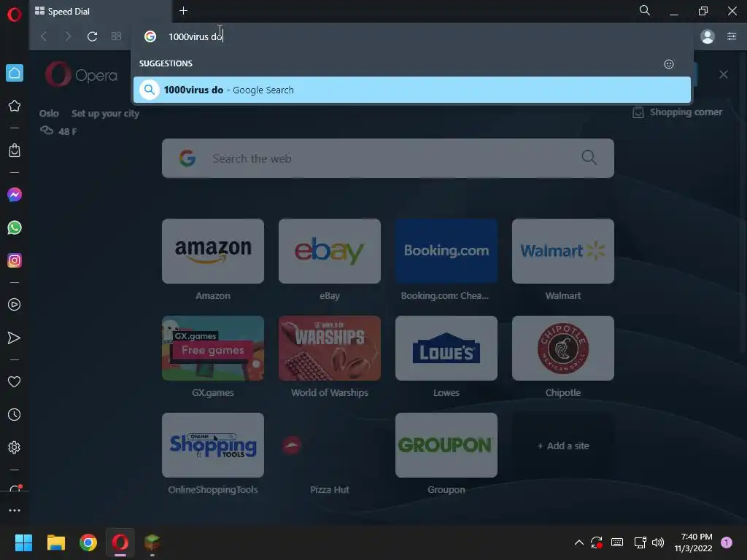Click the tab search magnifier icon

click(645, 10)
